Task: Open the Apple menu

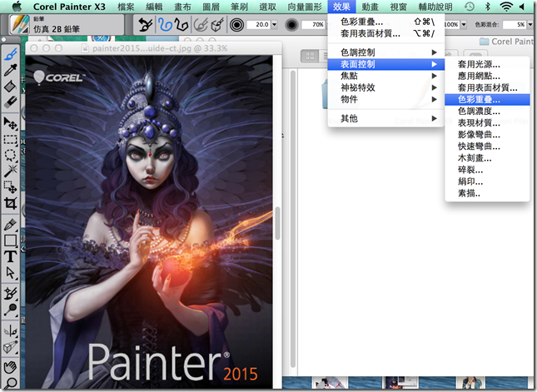Action: tap(17, 7)
